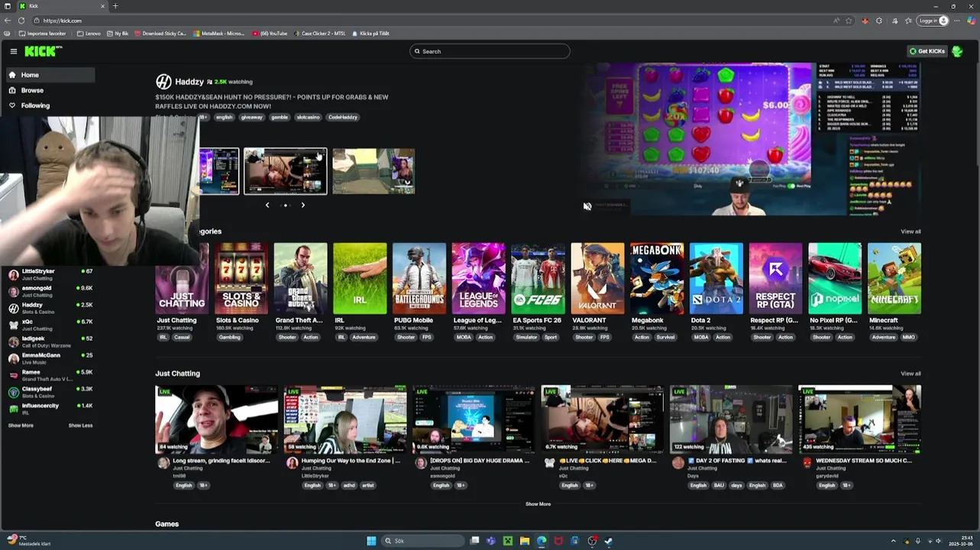Show next featured stream with right arrow
Image resolution: width=980 pixels, height=550 pixels.
[302, 205]
